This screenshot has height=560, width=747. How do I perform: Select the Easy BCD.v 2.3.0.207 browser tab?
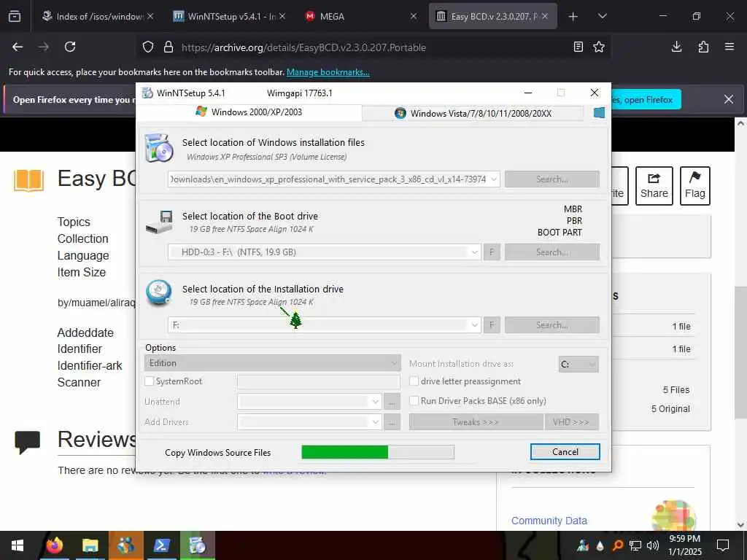click(x=492, y=16)
